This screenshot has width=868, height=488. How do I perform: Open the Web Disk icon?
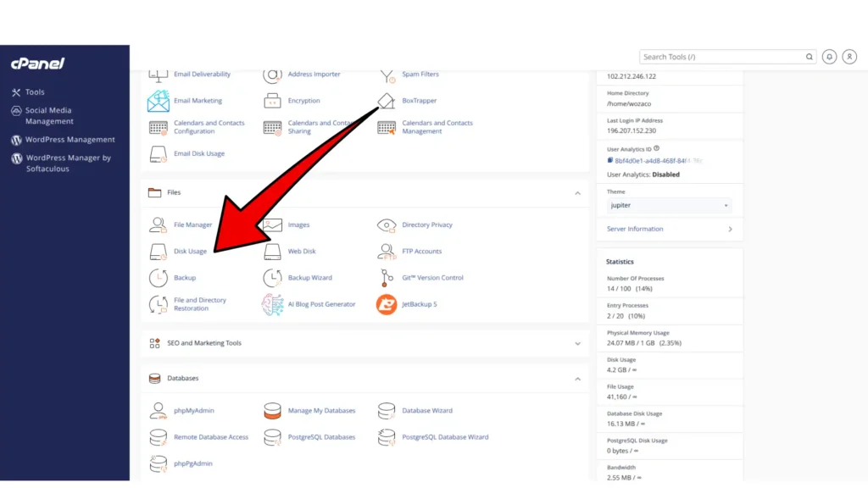coord(272,251)
